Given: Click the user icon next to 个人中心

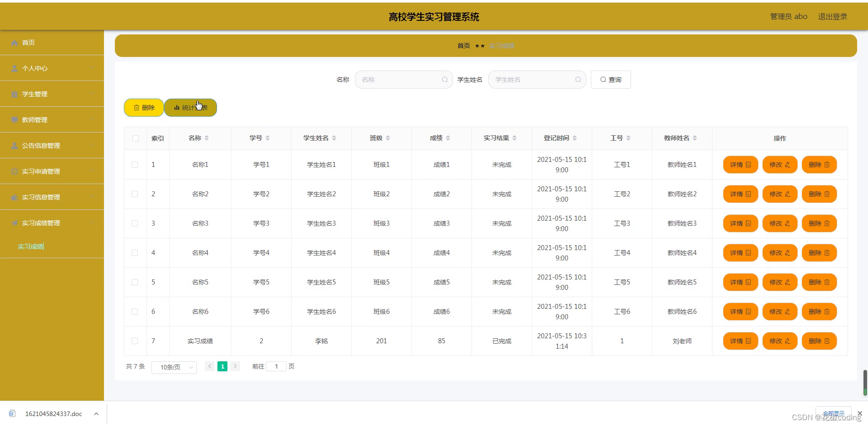Looking at the screenshot, I should coord(14,68).
